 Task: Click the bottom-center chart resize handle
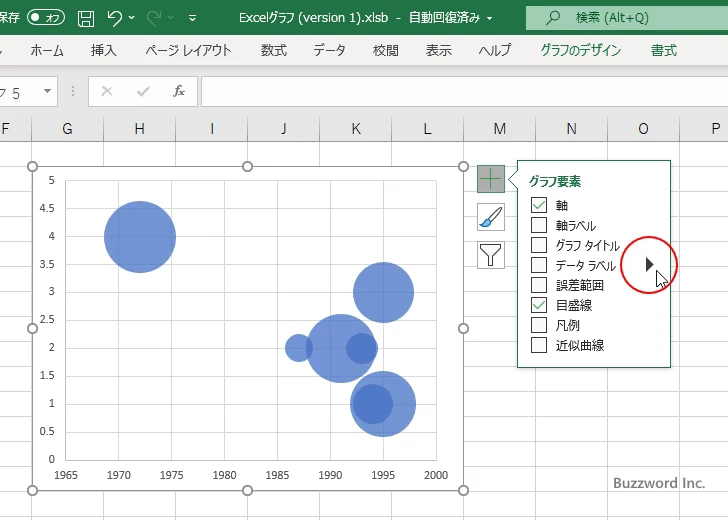click(x=247, y=490)
